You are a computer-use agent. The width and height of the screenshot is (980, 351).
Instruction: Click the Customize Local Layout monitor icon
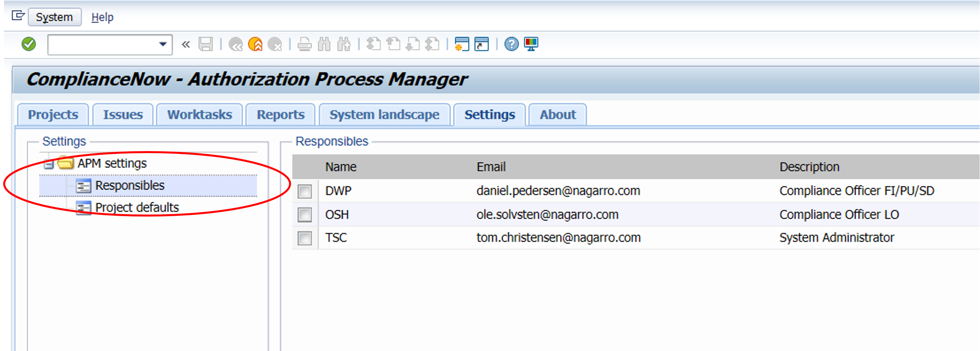coord(531,44)
